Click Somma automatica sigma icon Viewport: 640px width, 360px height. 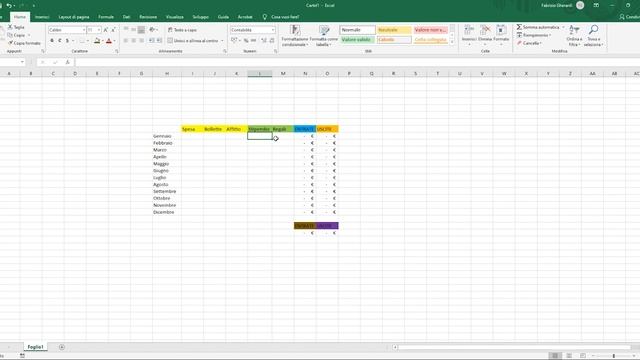tap(519, 27)
